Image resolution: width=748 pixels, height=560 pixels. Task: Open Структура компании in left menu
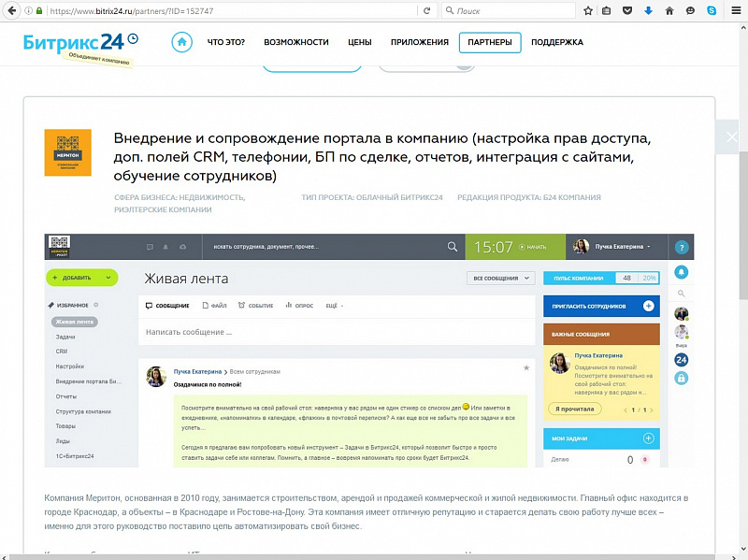pyautogui.click(x=83, y=411)
